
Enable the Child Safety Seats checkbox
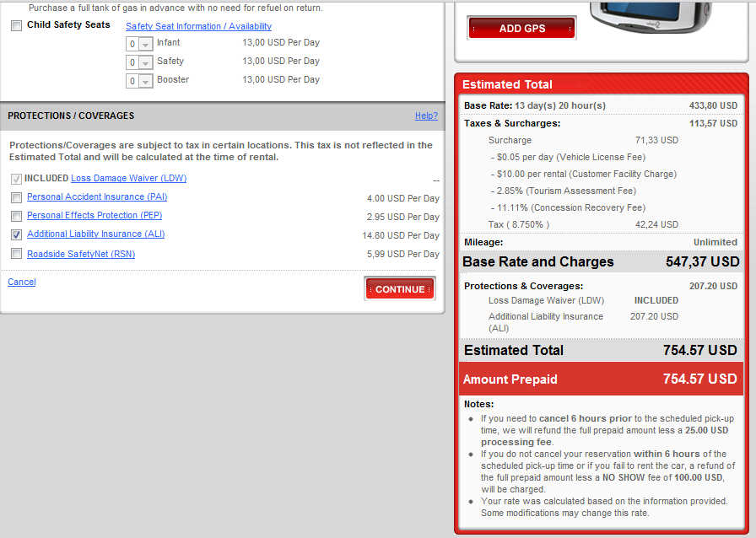[x=17, y=26]
